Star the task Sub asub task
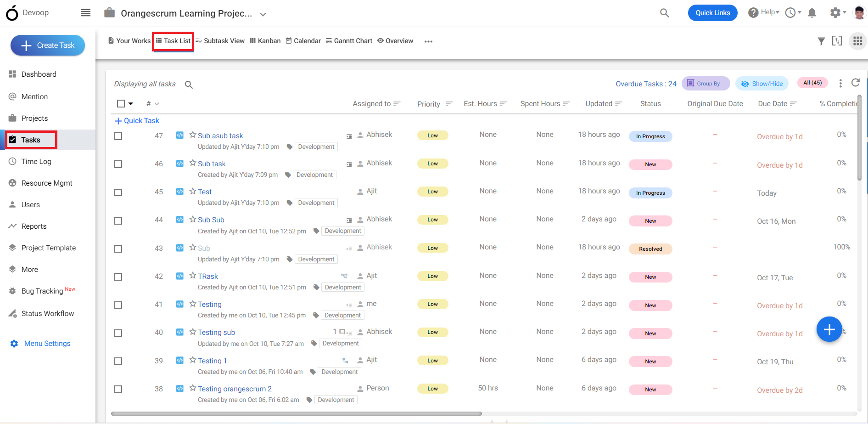Image resolution: width=868 pixels, height=424 pixels. coord(193,135)
